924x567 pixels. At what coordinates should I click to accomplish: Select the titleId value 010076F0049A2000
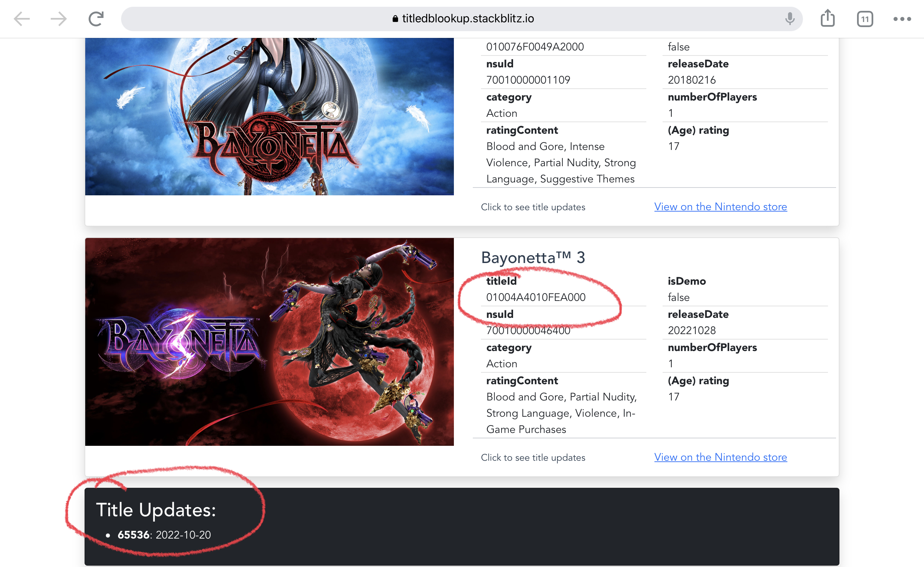[535, 47]
